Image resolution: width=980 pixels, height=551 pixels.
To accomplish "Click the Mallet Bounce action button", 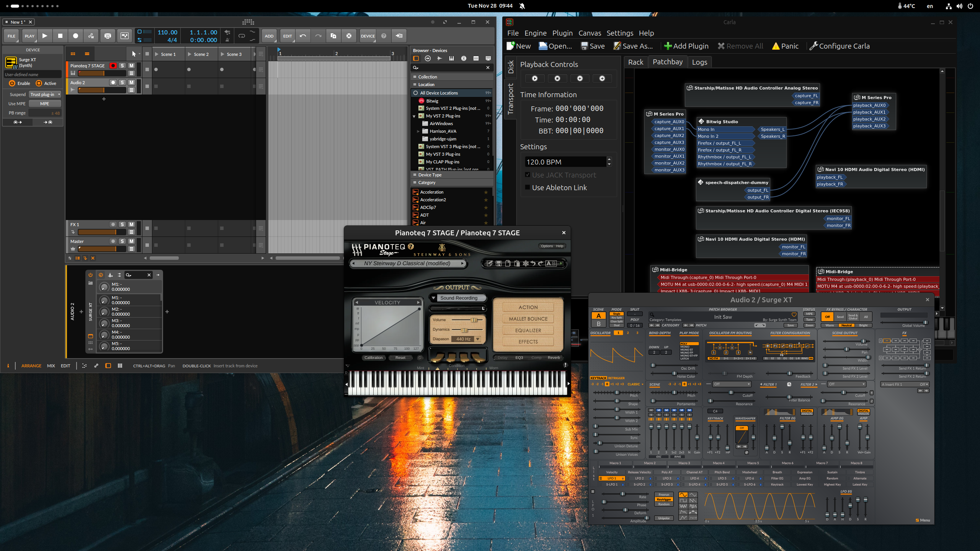I will [527, 319].
